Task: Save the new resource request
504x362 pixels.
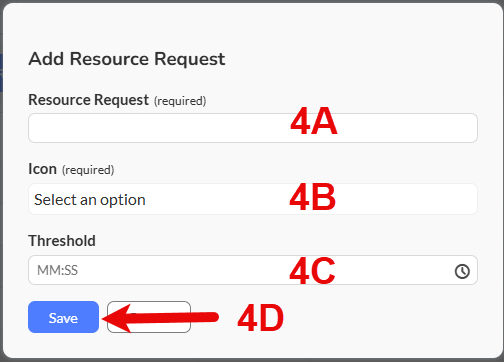Action: coord(63,317)
